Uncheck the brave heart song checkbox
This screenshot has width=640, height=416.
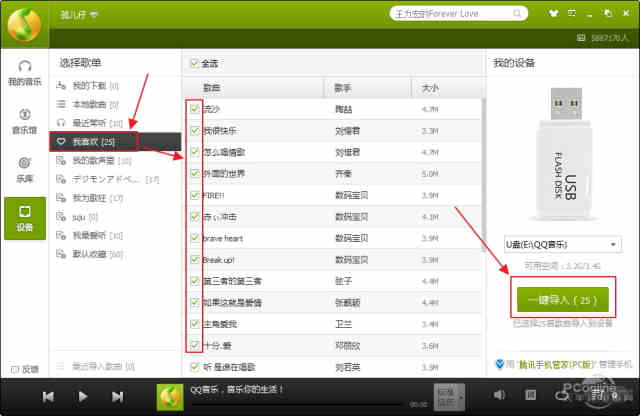pyautogui.click(x=195, y=238)
